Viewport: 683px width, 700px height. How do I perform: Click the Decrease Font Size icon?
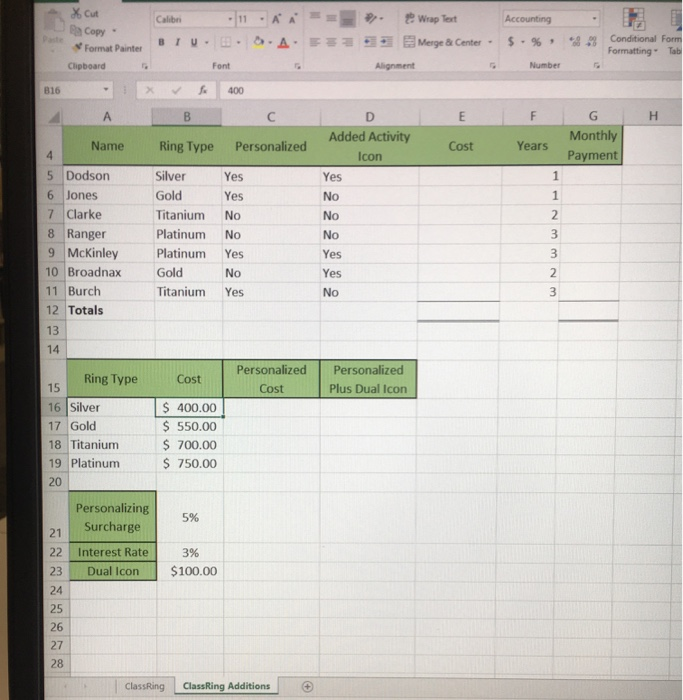point(293,19)
